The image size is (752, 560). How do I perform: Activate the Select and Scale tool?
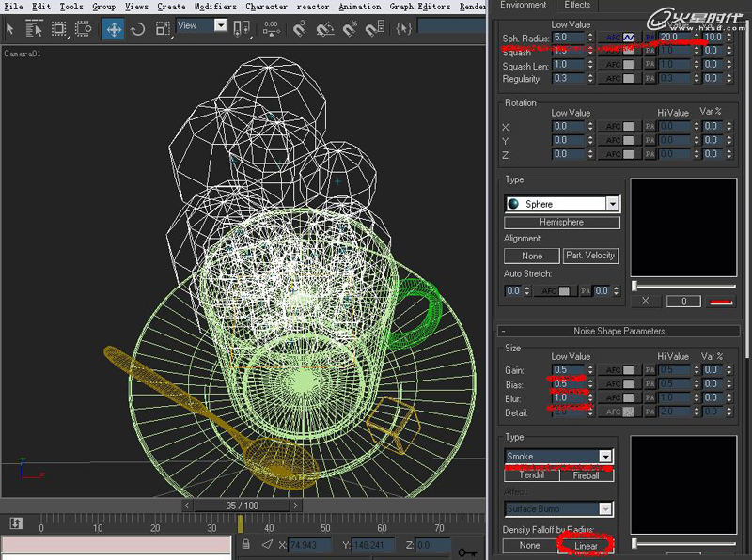tap(163, 29)
